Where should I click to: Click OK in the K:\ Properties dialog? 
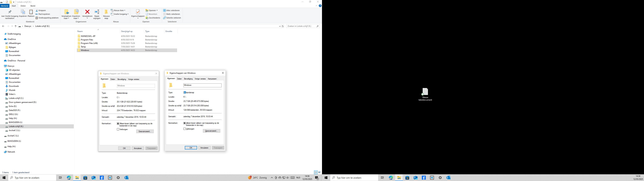click(x=191, y=148)
